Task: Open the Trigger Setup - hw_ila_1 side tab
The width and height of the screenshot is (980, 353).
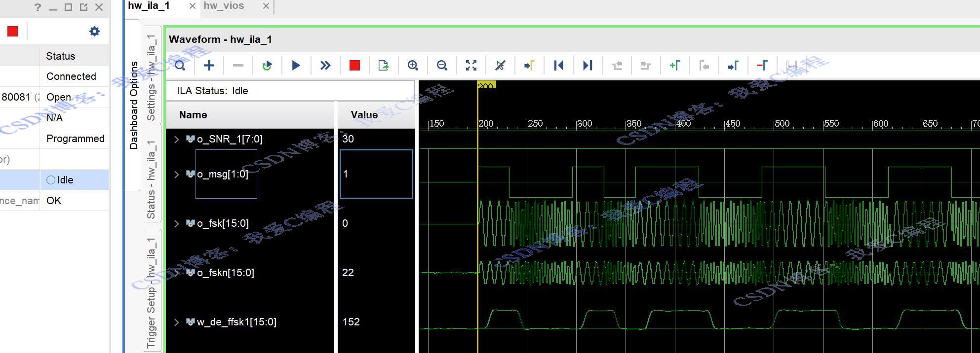Action: pos(151,292)
